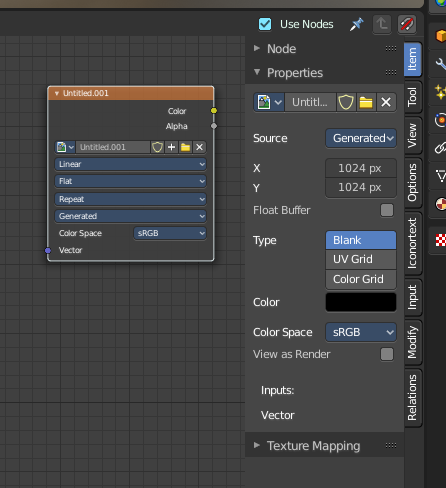The image size is (446, 488).
Task: Open Object Constraint properties chain-link tab
Action: pos(441,147)
